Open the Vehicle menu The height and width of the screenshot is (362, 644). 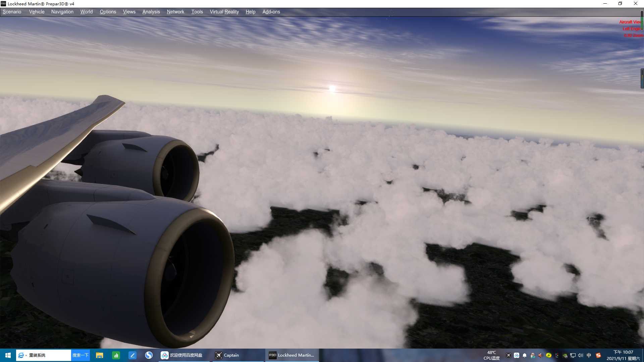point(37,12)
